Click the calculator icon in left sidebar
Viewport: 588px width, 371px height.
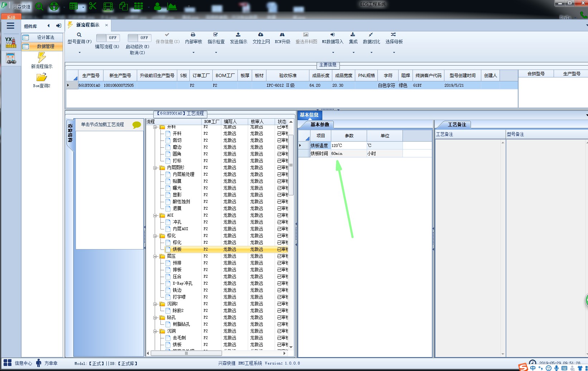11,58
